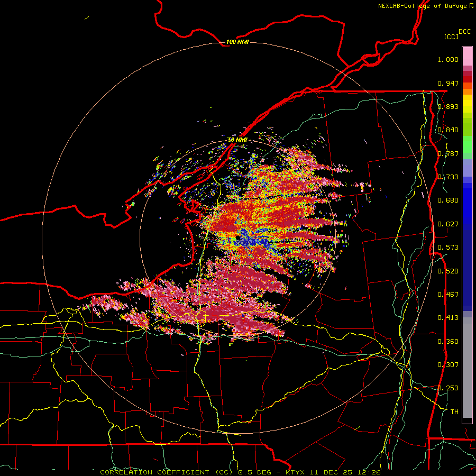This screenshot has width=476, height=476.
Task: Select the 0.573 legend value
Action: (448, 248)
